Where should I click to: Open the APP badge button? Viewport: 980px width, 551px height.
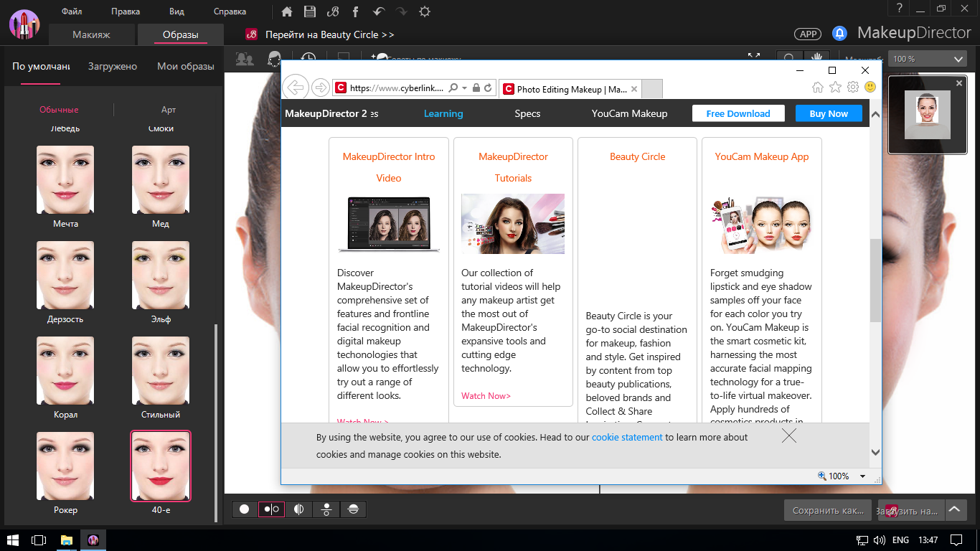click(808, 34)
